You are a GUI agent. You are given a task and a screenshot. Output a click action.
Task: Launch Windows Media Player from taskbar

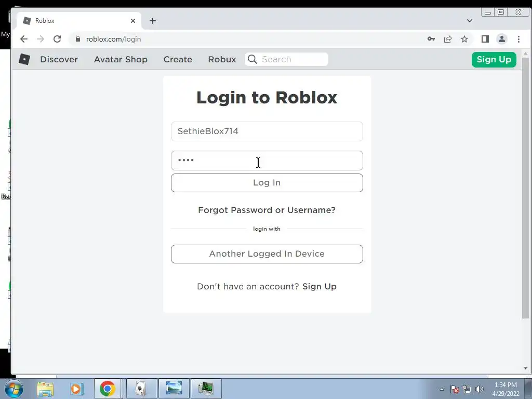tap(76, 389)
